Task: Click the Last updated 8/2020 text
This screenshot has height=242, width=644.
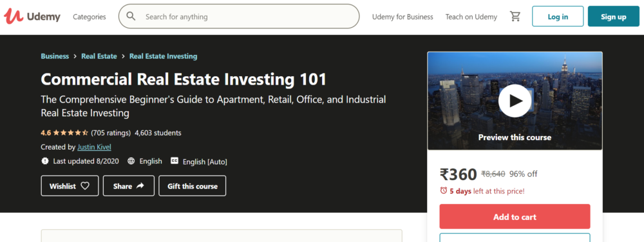Action: point(86,161)
